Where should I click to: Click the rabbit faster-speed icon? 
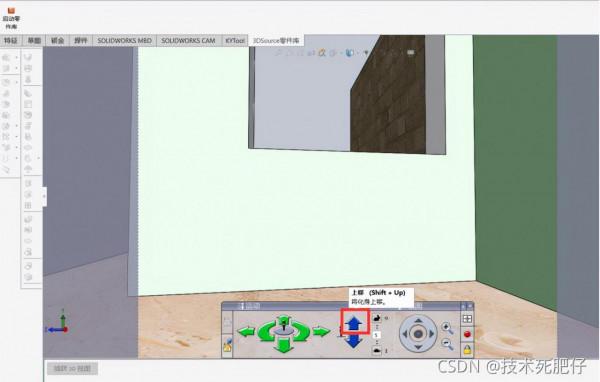click(377, 318)
